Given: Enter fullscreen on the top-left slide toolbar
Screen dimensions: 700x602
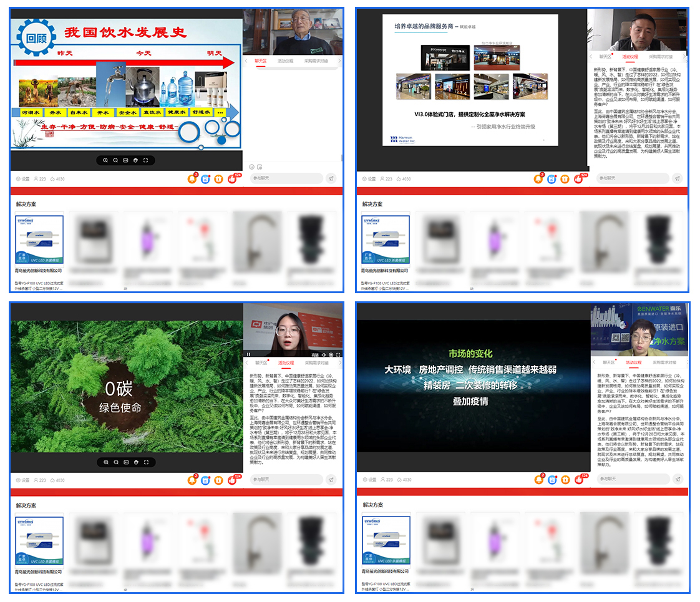Looking at the screenshot, I should [x=146, y=160].
